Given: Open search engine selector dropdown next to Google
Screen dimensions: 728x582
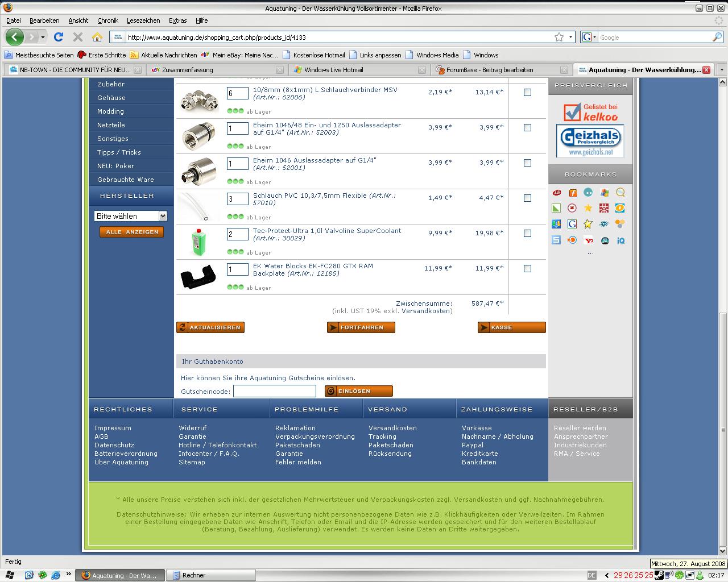Looking at the screenshot, I should (x=594, y=37).
